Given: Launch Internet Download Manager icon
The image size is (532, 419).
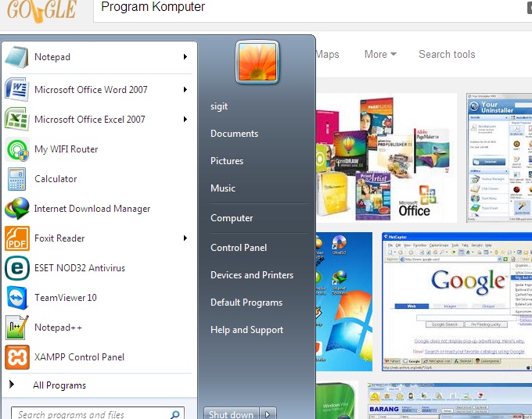Looking at the screenshot, I should click(x=16, y=209).
